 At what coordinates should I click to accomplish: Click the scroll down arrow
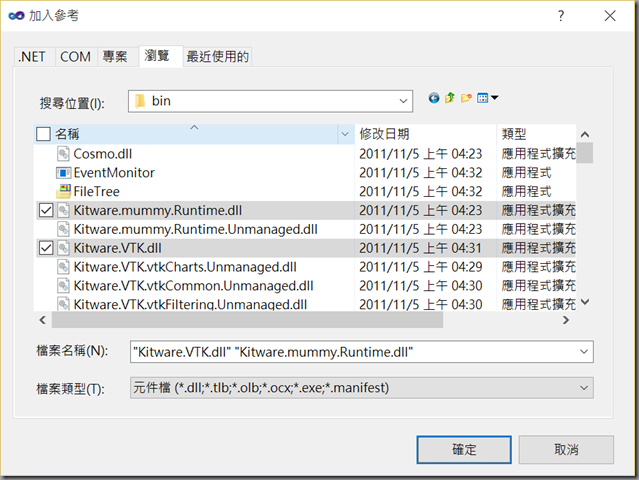pyautogui.click(x=585, y=302)
